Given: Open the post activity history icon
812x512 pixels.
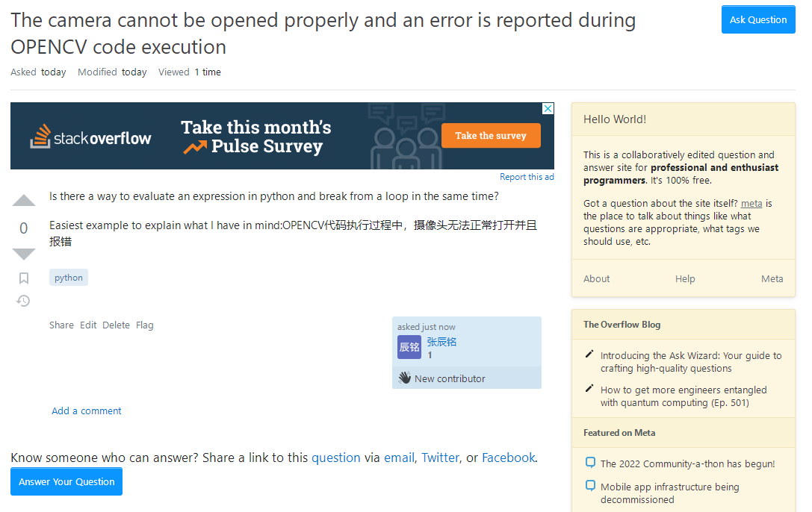Looking at the screenshot, I should [x=24, y=301].
